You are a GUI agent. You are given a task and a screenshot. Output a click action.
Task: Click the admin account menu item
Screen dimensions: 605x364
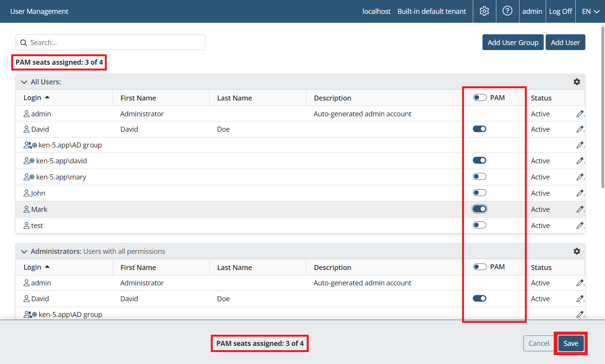[532, 12]
